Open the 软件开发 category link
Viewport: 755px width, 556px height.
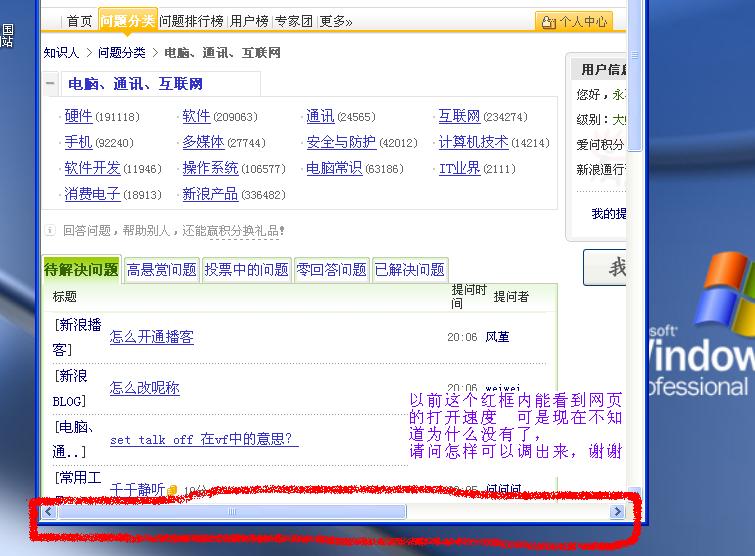[92, 168]
